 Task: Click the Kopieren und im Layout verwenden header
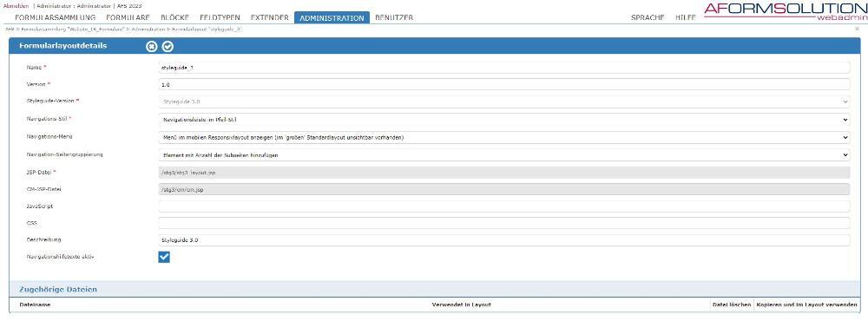(807, 305)
